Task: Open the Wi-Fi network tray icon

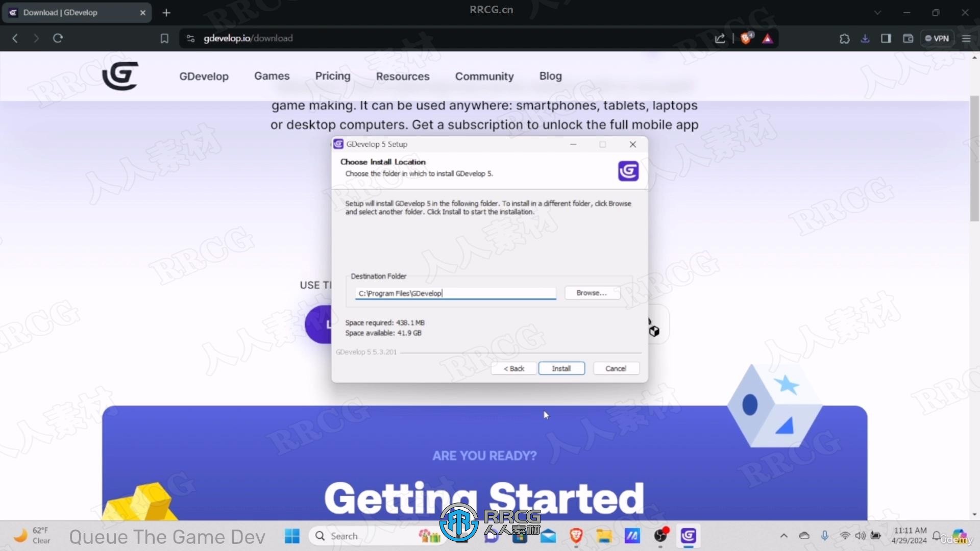Action: tap(845, 536)
